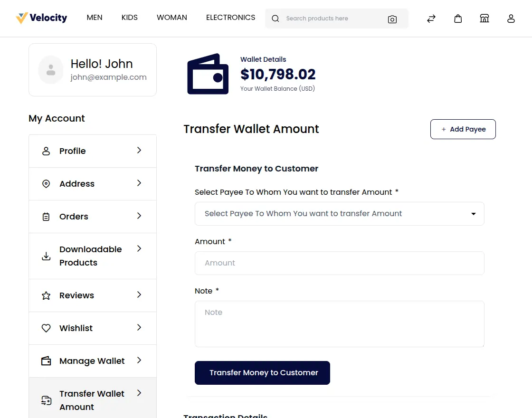532x418 pixels.
Task: Click the camera image search icon
Action: (x=392, y=19)
